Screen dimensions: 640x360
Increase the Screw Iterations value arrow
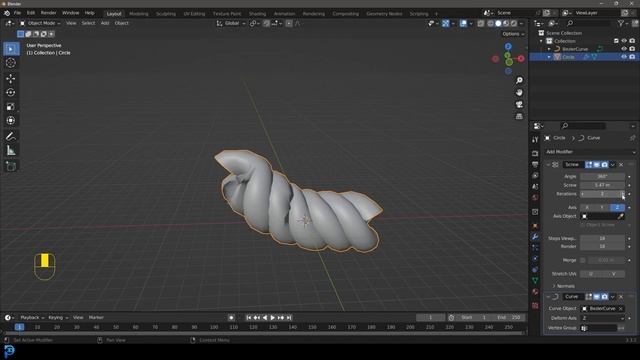622,194
